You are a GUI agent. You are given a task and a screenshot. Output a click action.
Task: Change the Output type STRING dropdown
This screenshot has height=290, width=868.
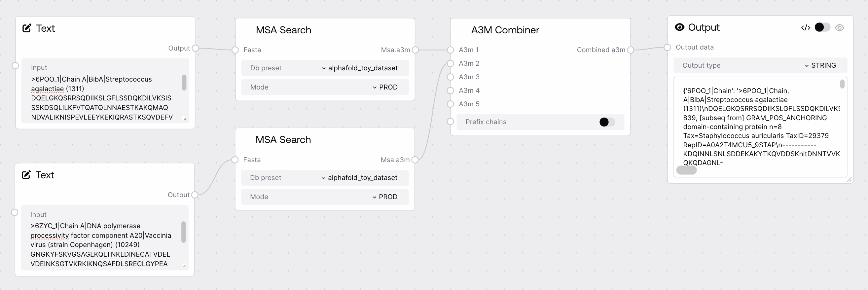(x=820, y=65)
